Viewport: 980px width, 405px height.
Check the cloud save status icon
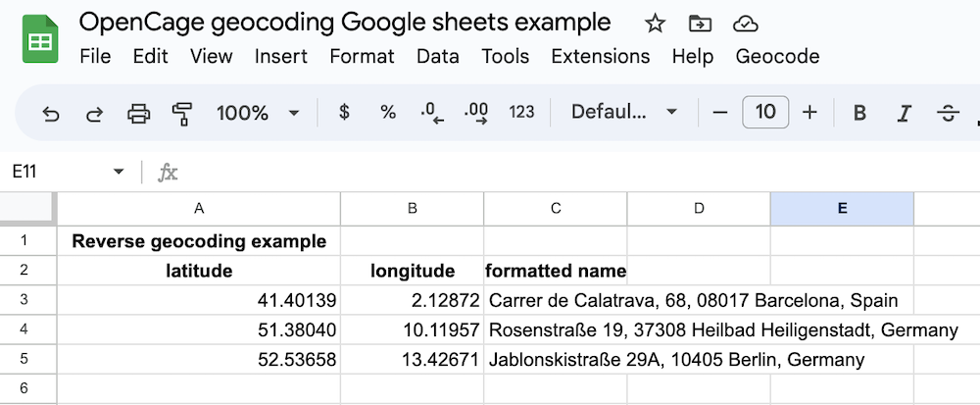745,24
